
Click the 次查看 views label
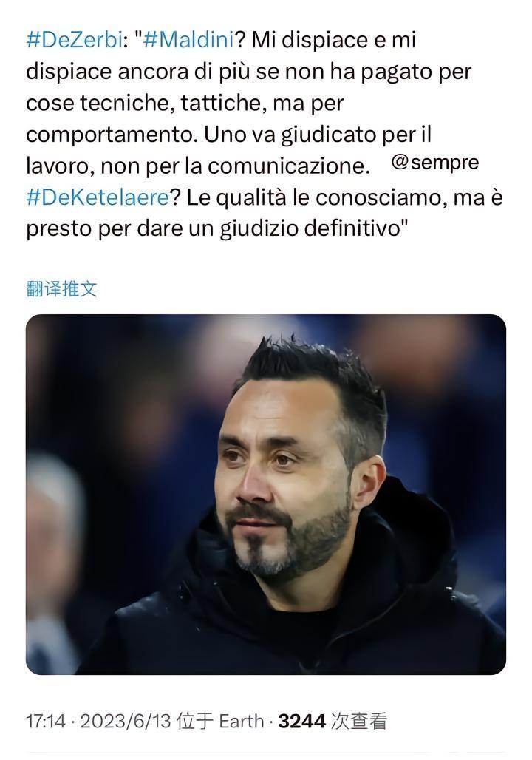(x=358, y=722)
